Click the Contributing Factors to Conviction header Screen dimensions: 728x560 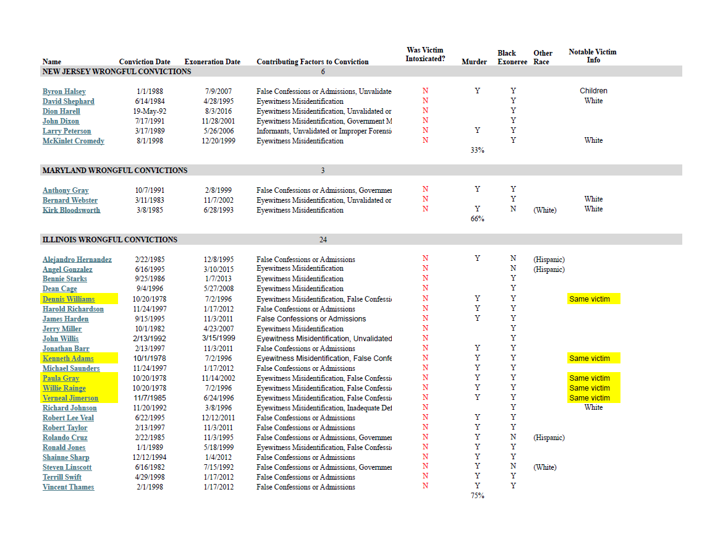pos(313,62)
